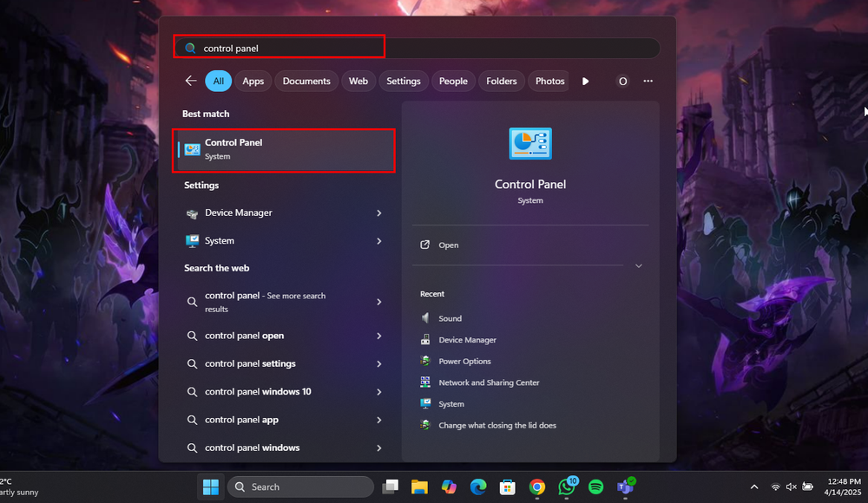Expand hidden icons in the system tray
This screenshot has width=868, height=503.
click(754, 487)
